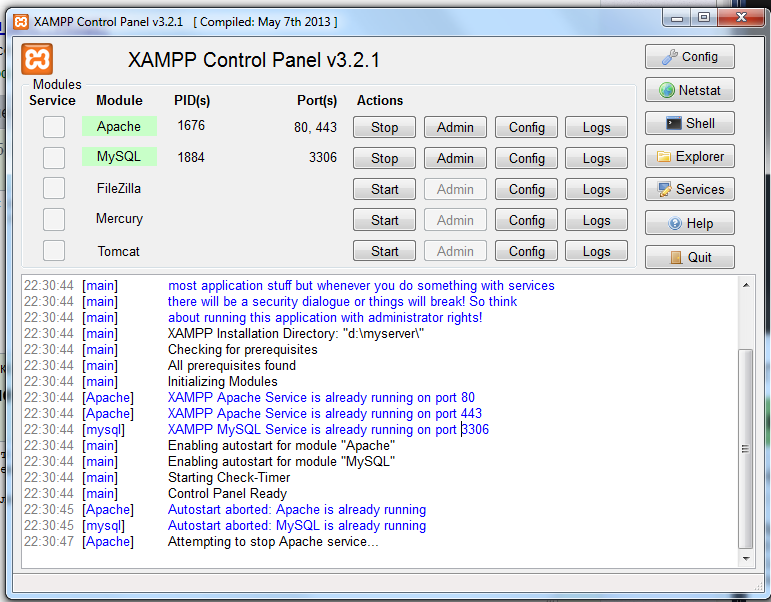
Task: Start the Mercury module
Action: [x=385, y=220]
